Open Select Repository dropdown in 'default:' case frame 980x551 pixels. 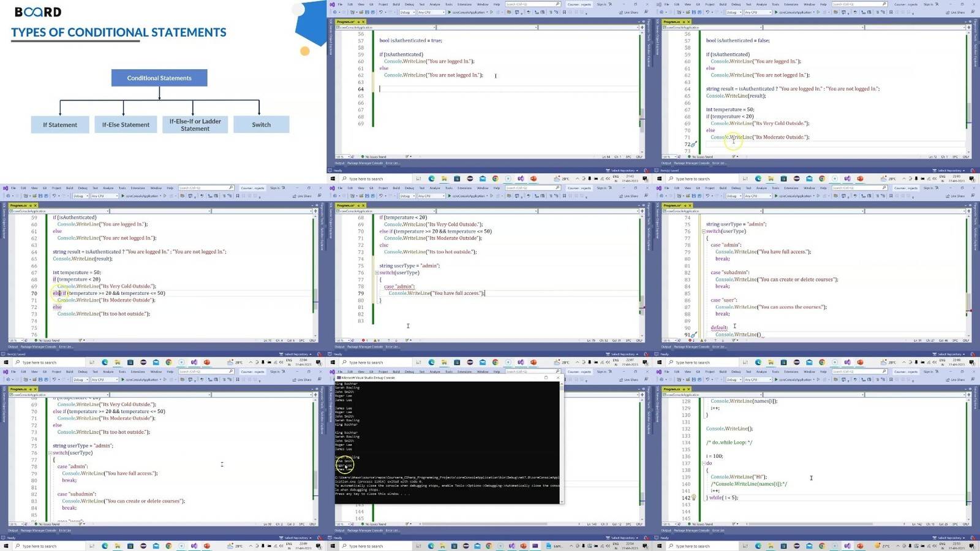click(x=949, y=354)
